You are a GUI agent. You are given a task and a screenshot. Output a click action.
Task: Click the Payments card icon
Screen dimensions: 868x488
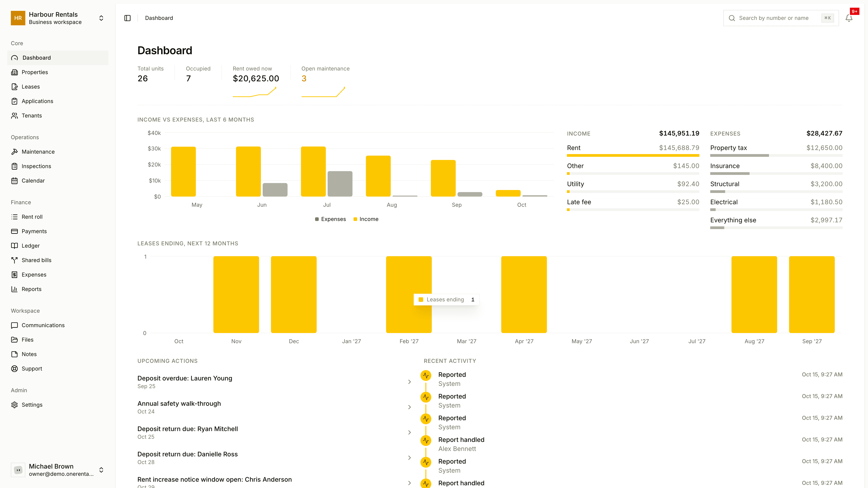click(x=14, y=231)
